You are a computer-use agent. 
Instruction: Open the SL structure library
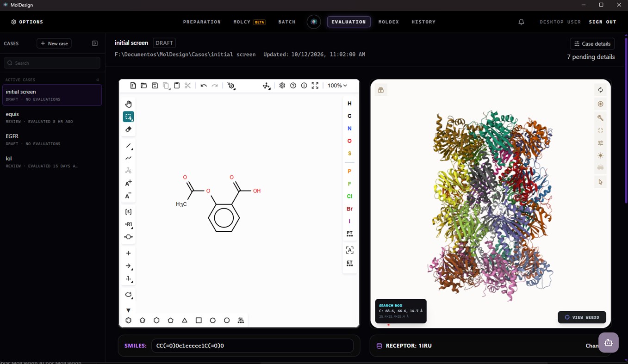241,320
